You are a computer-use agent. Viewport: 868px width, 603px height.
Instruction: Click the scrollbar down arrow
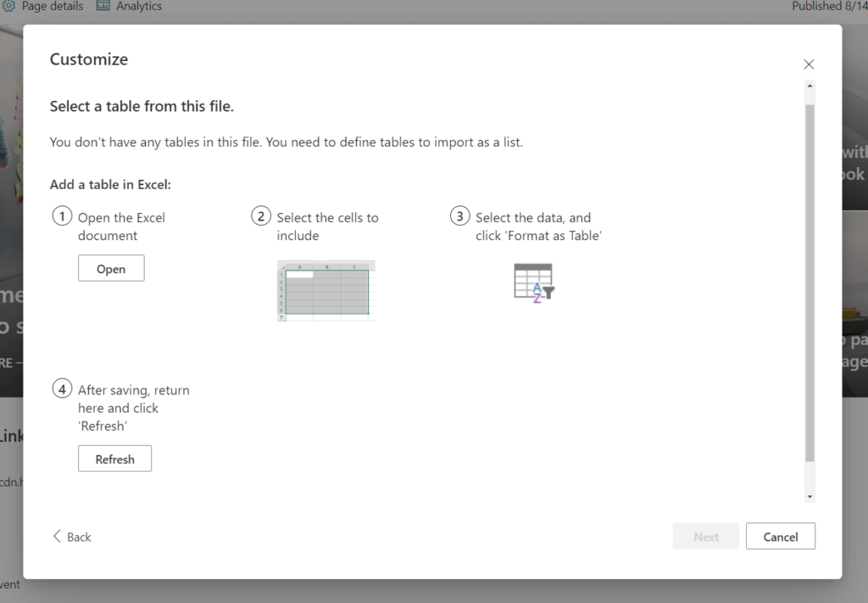810,497
